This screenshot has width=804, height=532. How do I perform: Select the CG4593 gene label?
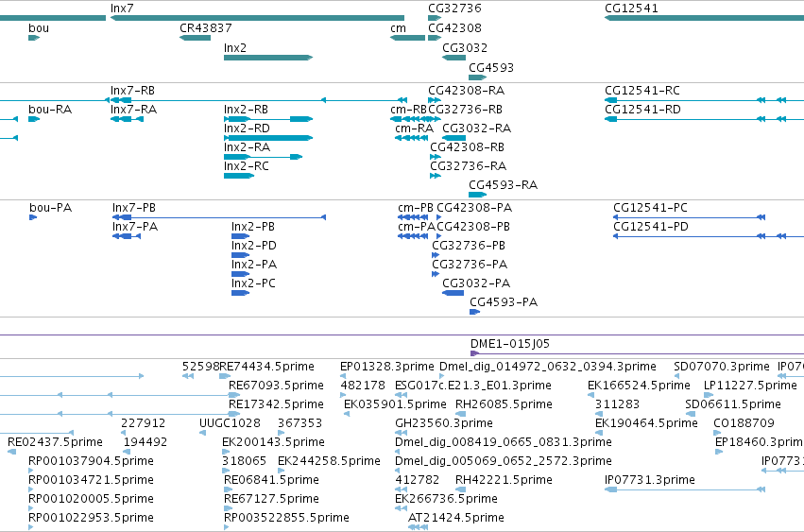pos(491,68)
